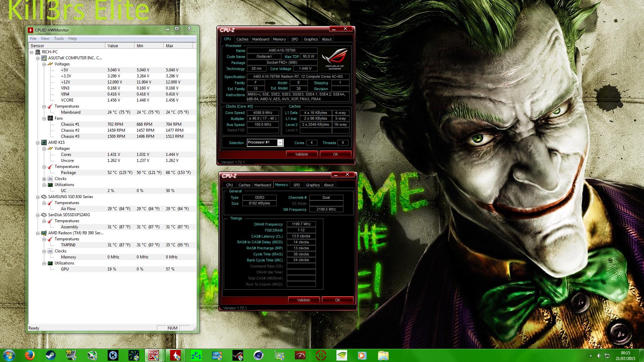The image size is (644, 362).
Task: Open Cinema 4D sphere icon on taskbar
Action: pos(258,355)
